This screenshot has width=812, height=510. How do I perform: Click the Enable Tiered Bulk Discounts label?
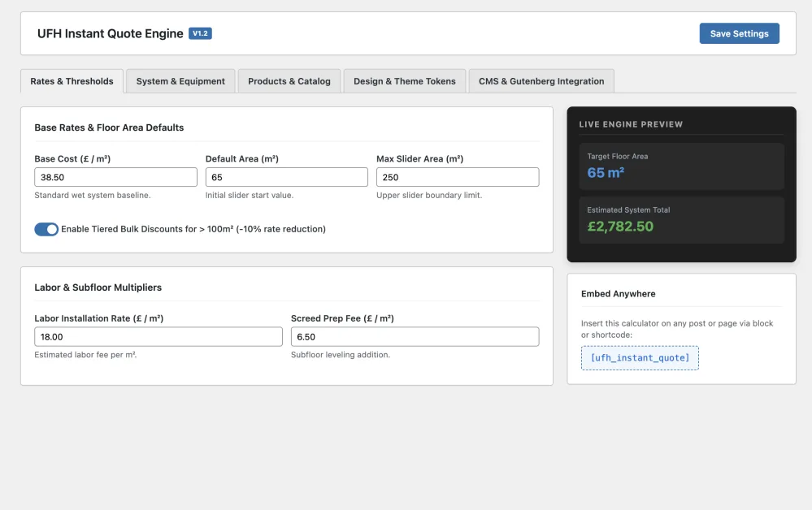click(193, 229)
